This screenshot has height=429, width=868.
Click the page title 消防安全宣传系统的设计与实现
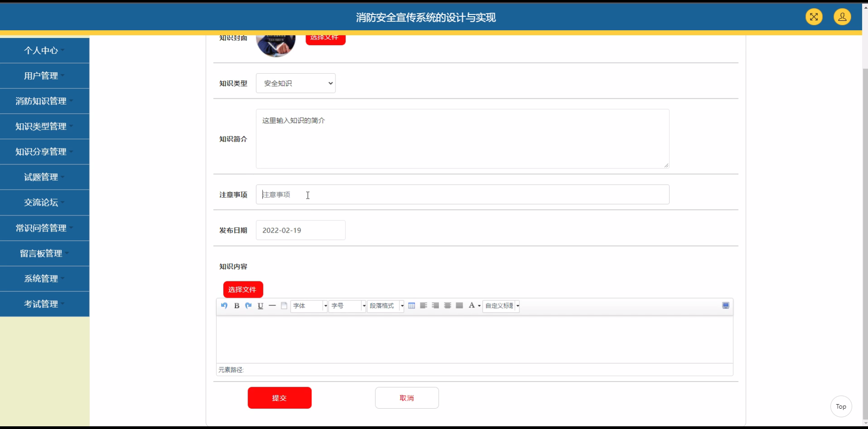tap(426, 18)
